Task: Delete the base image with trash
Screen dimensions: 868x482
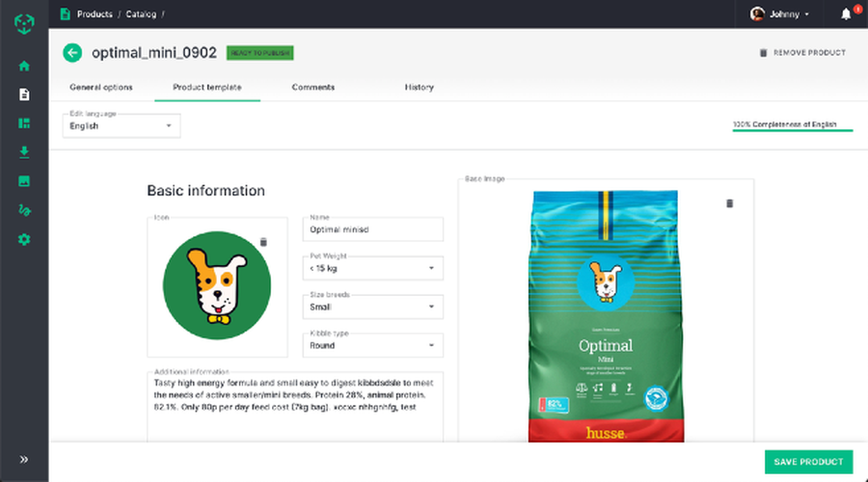Action: point(730,203)
